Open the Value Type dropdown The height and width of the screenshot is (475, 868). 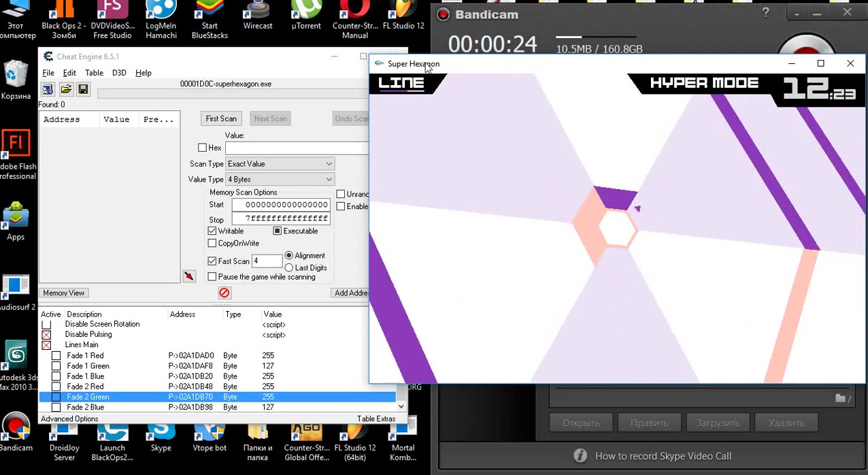pos(329,179)
